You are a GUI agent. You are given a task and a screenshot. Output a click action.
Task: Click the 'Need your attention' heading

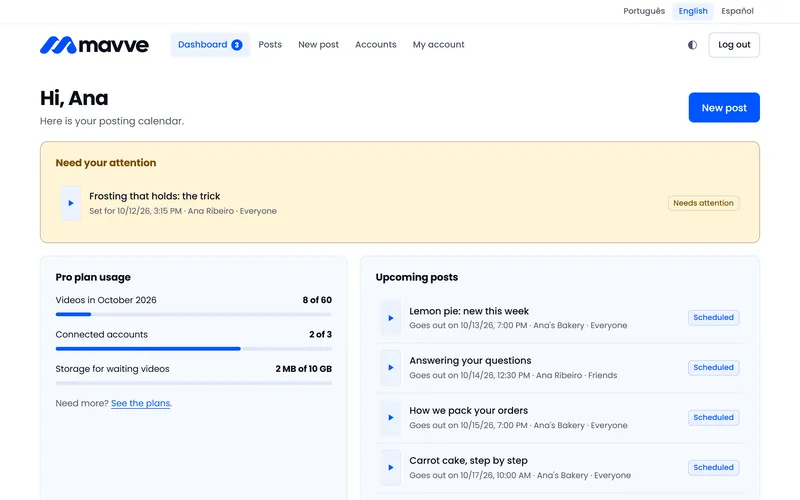click(106, 163)
